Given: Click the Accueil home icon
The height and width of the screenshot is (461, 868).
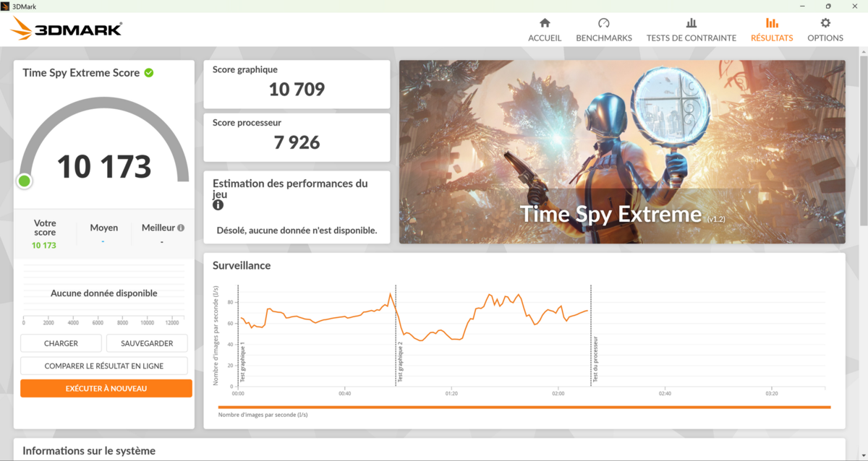Looking at the screenshot, I should (545, 23).
